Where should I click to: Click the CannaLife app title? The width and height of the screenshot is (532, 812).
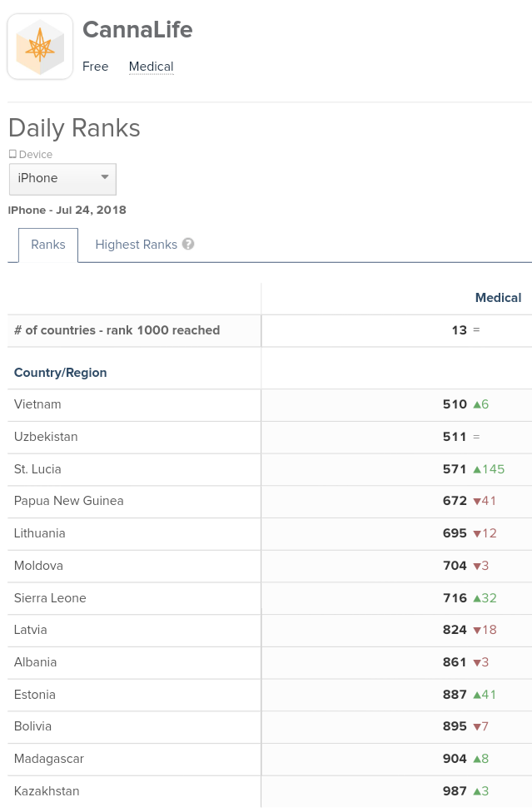137,30
